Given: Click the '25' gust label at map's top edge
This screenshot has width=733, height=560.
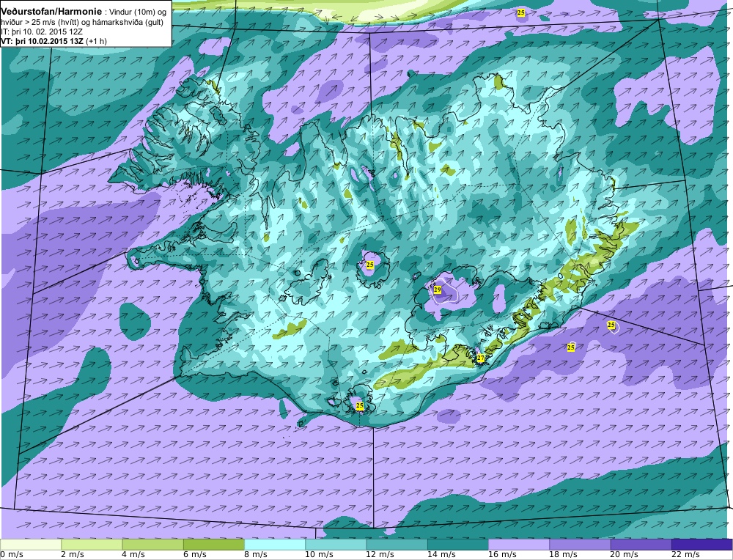Looking at the screenshot, I should pyautogui.click(x=520, y=12).
